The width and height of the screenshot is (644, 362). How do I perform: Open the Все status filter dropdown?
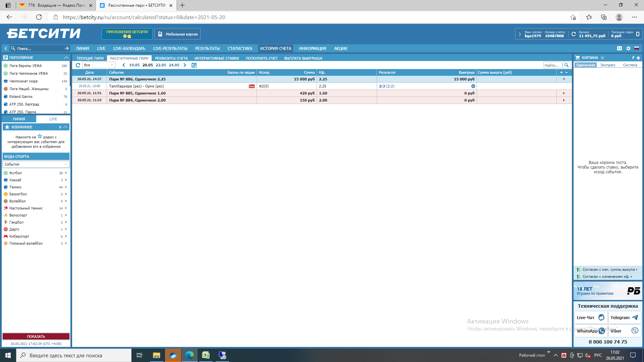[99, 65]
